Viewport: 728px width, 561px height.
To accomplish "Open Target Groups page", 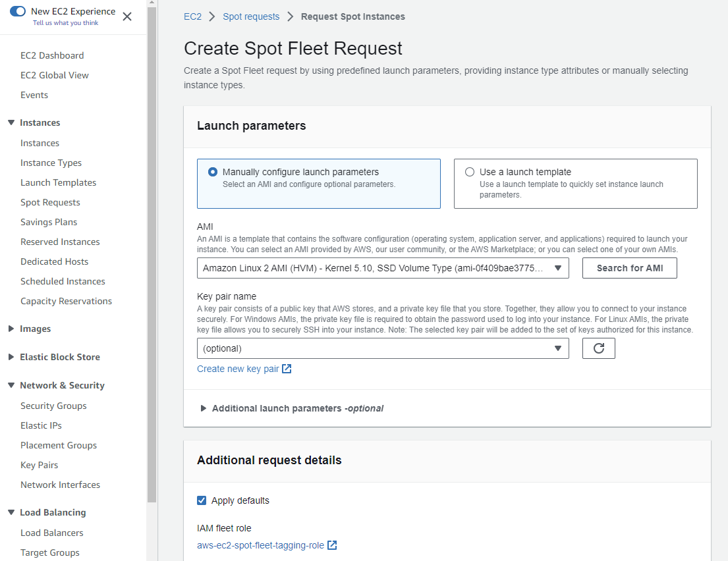I will 49,552.
